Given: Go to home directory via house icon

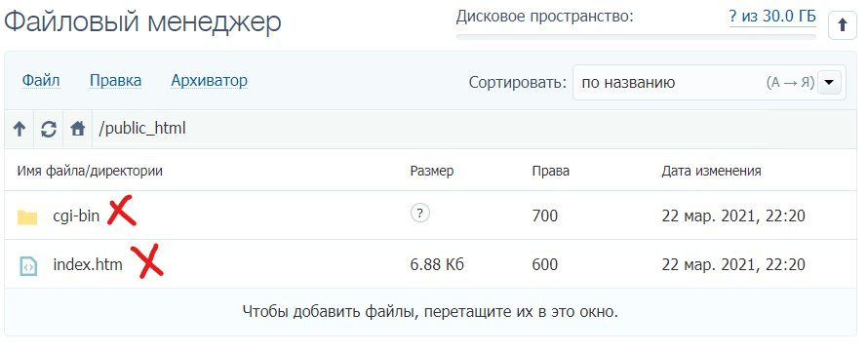Looking at the screenshot, I should click(x=78, y=129).
